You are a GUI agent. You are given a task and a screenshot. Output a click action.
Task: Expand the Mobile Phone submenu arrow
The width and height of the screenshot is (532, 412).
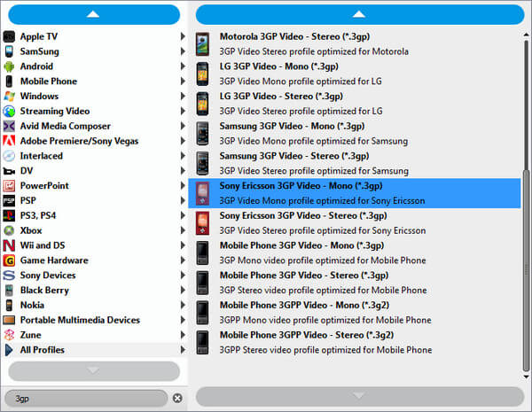[183, 81]
